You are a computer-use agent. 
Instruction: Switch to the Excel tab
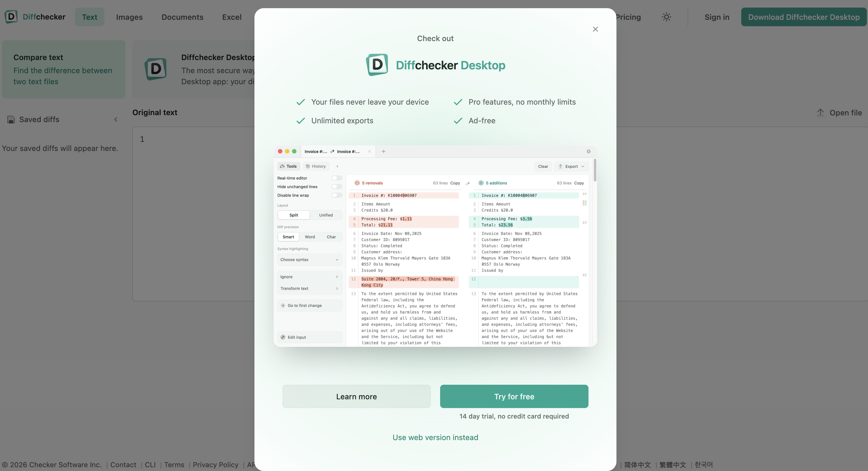point(232,17)
